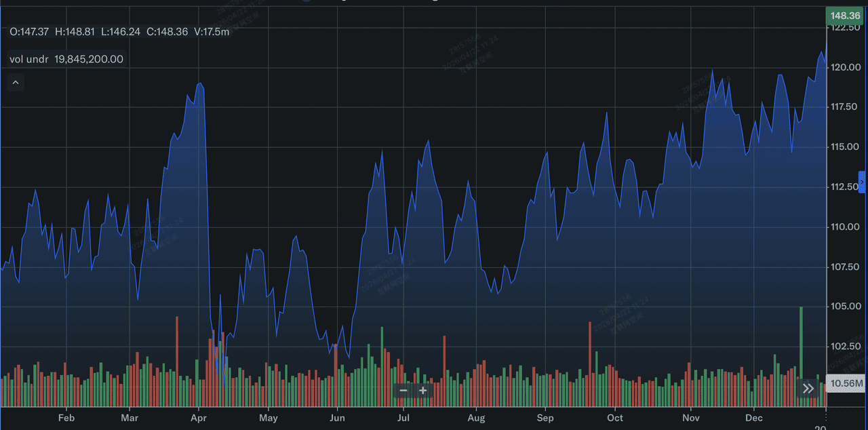Collapse the indicator legend with chevron
The height and width of the screenshot is (430, 868).
[16, 83]
